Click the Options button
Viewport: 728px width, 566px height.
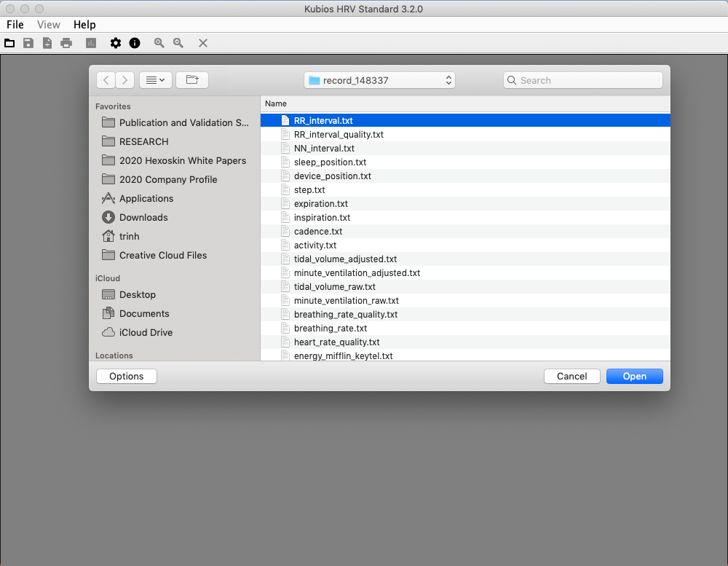click(127, 376)
